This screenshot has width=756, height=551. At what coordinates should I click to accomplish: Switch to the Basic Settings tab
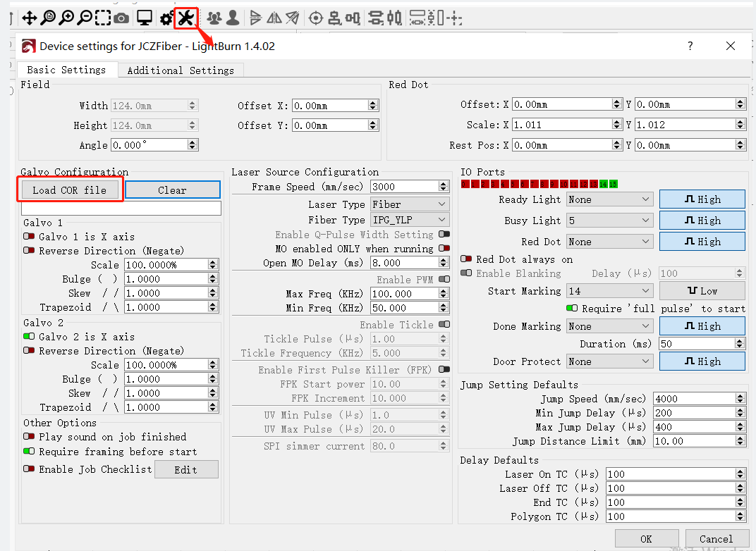point(66,70)
